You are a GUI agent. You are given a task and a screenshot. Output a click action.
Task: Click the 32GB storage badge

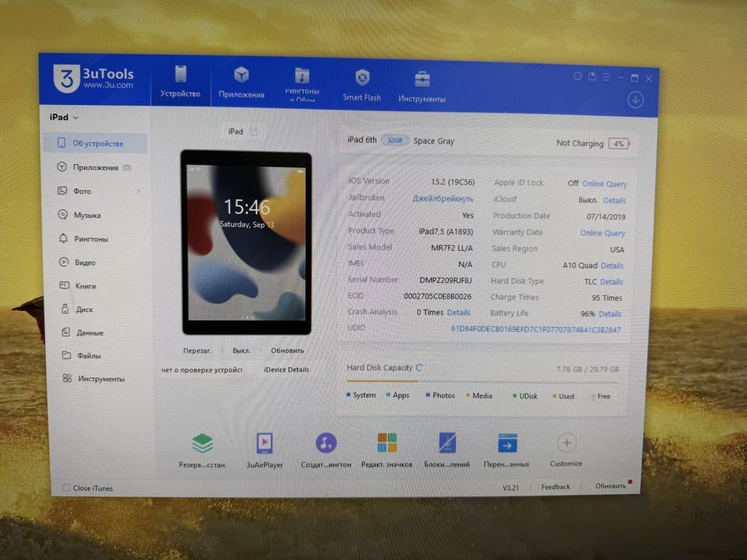[x=395, y=140]
